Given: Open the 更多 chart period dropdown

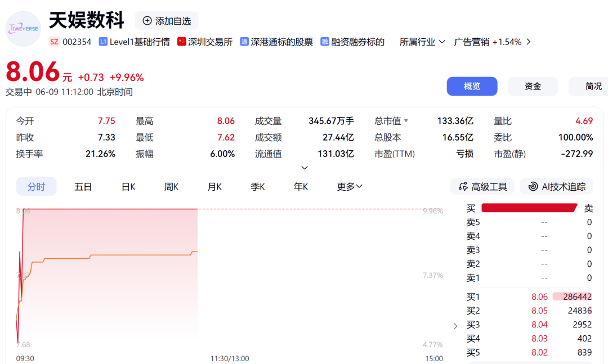Looking at the screenshot, I should [x=350, y=186].
